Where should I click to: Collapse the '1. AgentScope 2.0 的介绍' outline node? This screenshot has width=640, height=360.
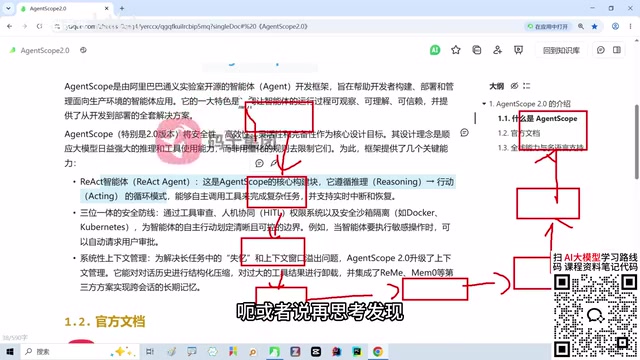(x=484, y=104)
